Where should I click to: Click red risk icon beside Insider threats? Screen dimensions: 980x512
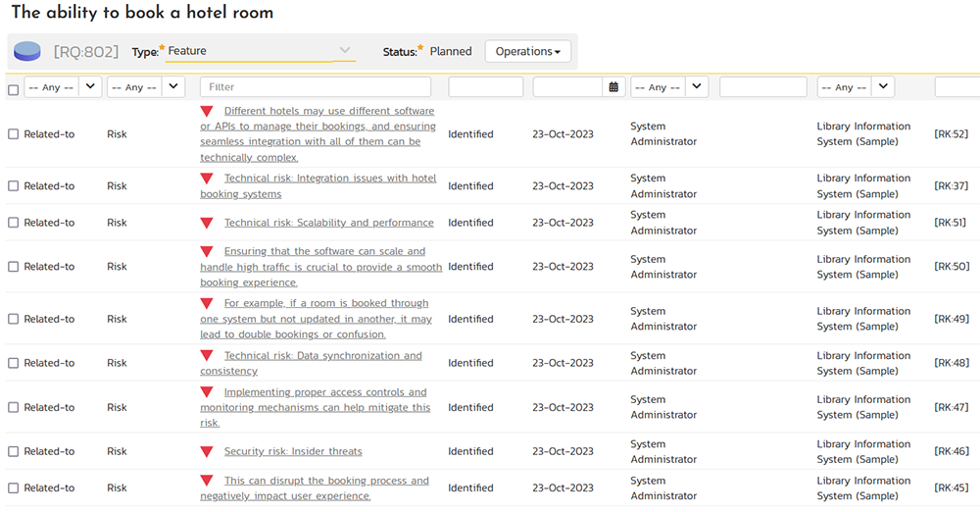pos(207,452)
